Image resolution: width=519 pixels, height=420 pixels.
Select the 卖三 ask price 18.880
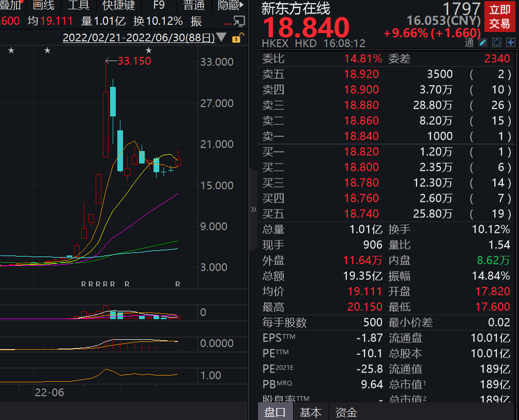pos(361,106)
